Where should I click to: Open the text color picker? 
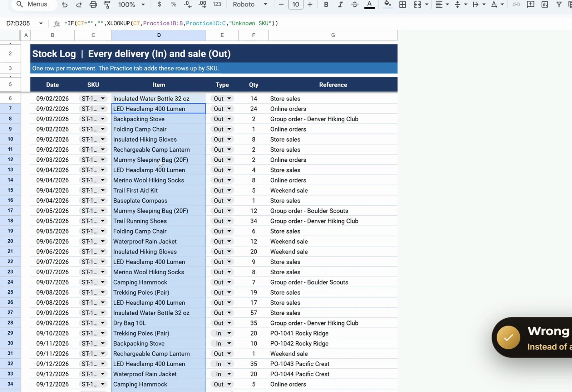coord(369,5)
